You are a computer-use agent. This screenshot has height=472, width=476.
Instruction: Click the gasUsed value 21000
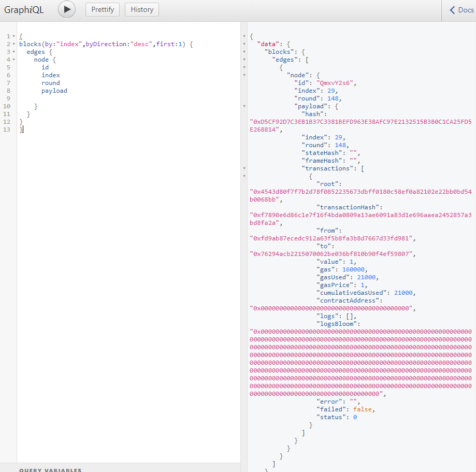point(366,277)
